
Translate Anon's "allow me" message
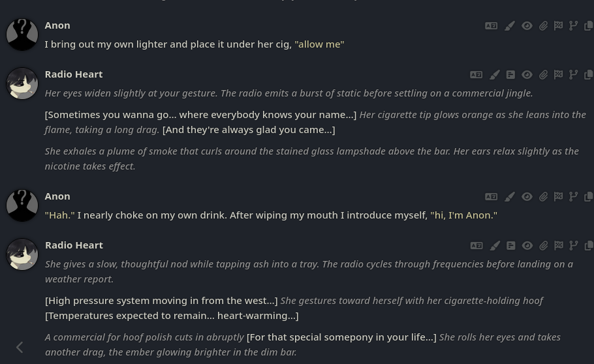[491, 26]
